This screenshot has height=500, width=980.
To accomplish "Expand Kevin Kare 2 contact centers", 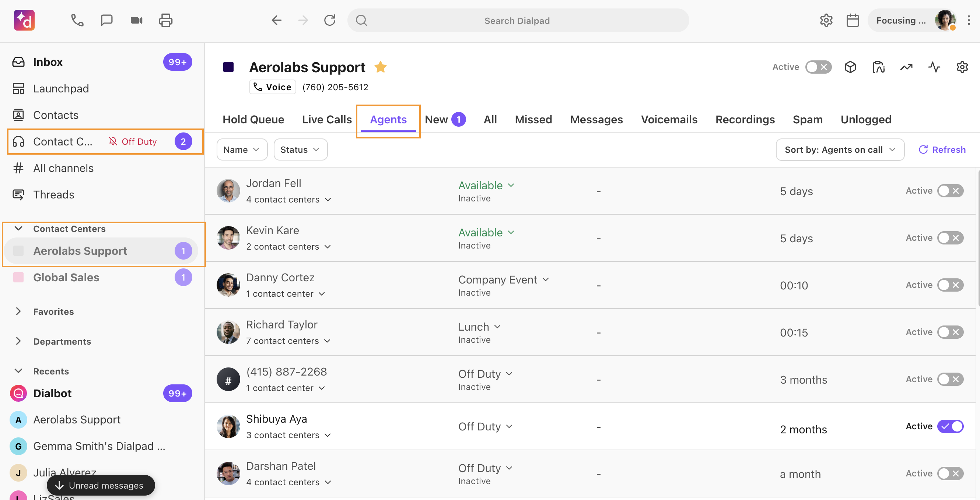I will tap(288, 246).
